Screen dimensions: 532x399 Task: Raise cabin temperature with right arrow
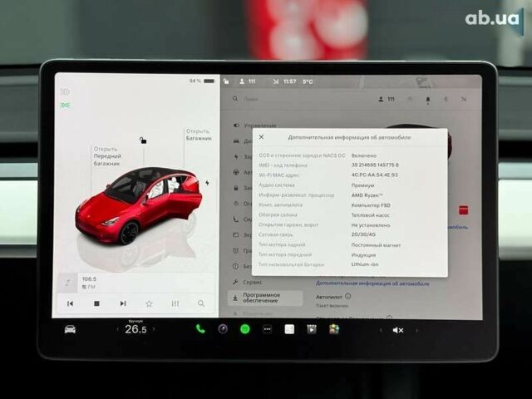point(154,329)
